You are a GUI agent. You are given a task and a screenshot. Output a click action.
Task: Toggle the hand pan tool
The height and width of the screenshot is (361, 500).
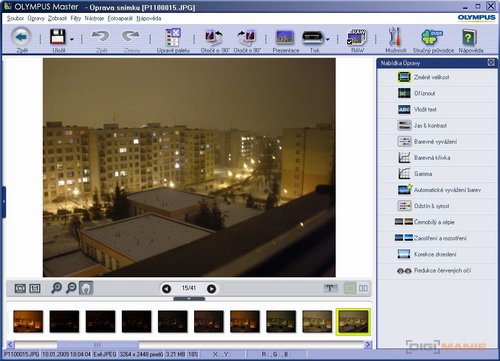click(x=86, y=288)
